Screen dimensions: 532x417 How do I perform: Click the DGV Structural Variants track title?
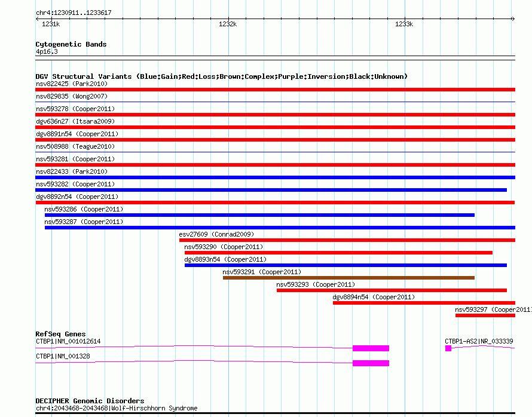222,76
